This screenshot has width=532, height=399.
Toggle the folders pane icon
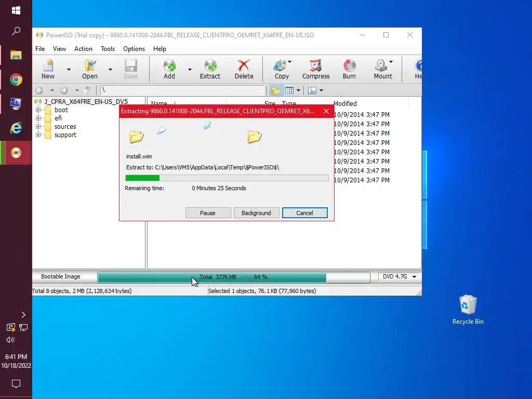(x=275, y=90)
